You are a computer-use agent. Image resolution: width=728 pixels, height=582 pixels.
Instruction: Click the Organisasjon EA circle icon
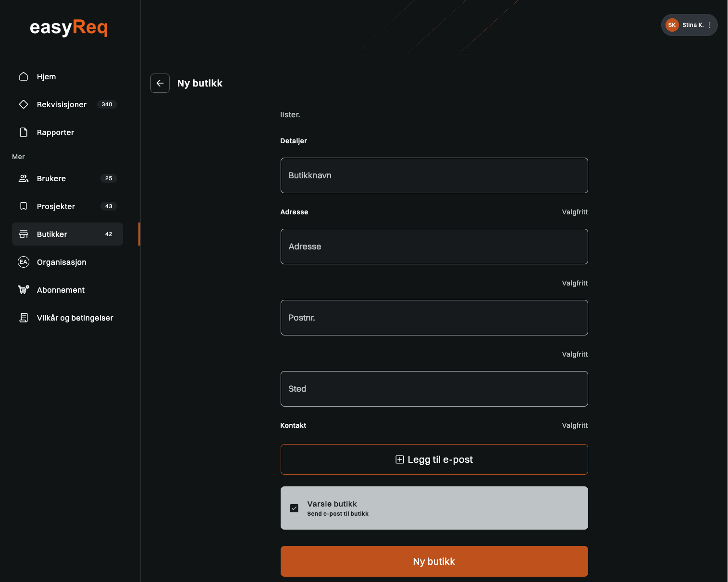click(24, 262)
